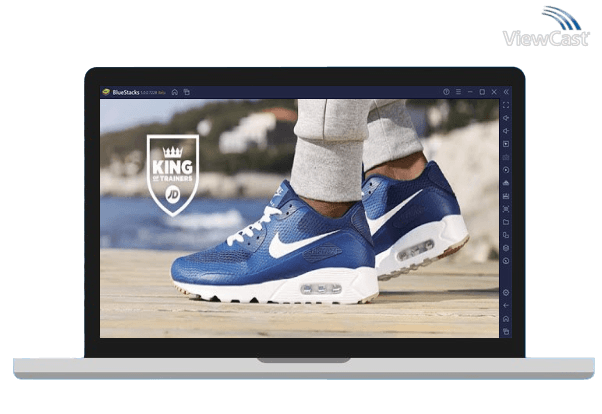Image resolution: width=602 pixels, height=414 pixels.
Task: Click the square play button sidebar icon
Action: [506, 144]
